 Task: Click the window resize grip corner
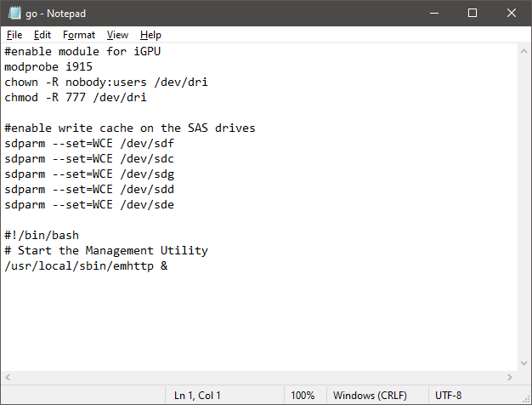tap(526, 399)
